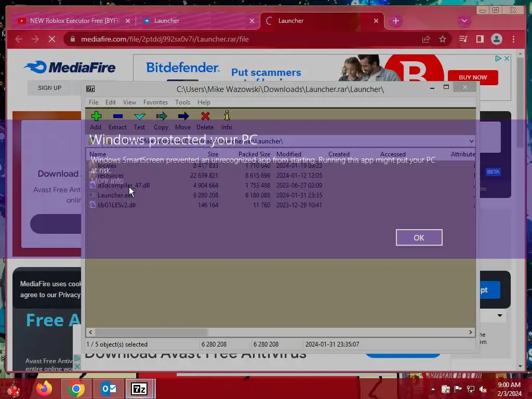Click the muted volume tray icon
Image resolution: width=532 pixels, height=399 pixels.
point(483,389)
